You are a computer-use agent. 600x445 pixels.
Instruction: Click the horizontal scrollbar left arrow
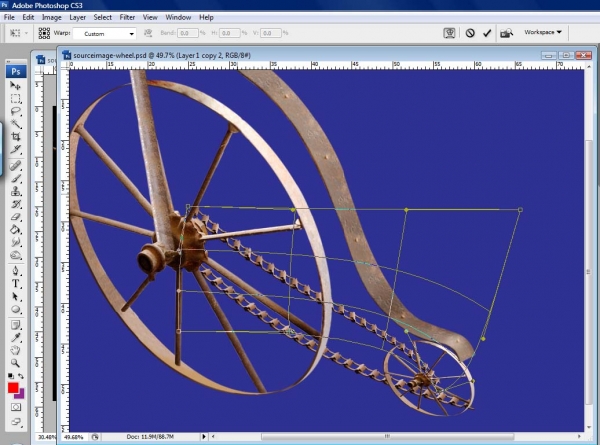coord(213,436)
